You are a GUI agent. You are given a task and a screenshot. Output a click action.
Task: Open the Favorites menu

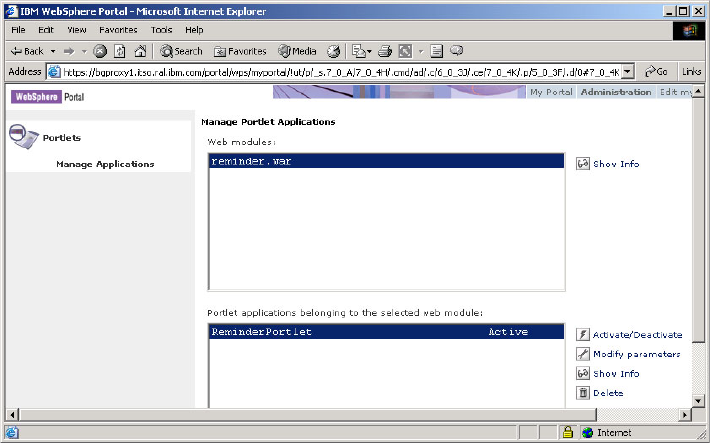pyautogui.click(x=118, y=30)
